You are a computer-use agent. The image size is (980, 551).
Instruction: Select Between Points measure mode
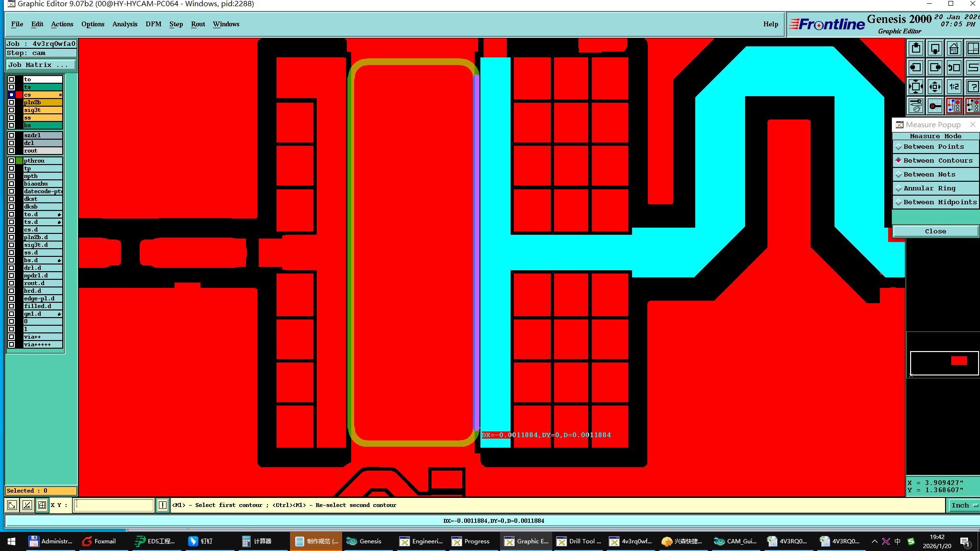[x=933, y=147]
